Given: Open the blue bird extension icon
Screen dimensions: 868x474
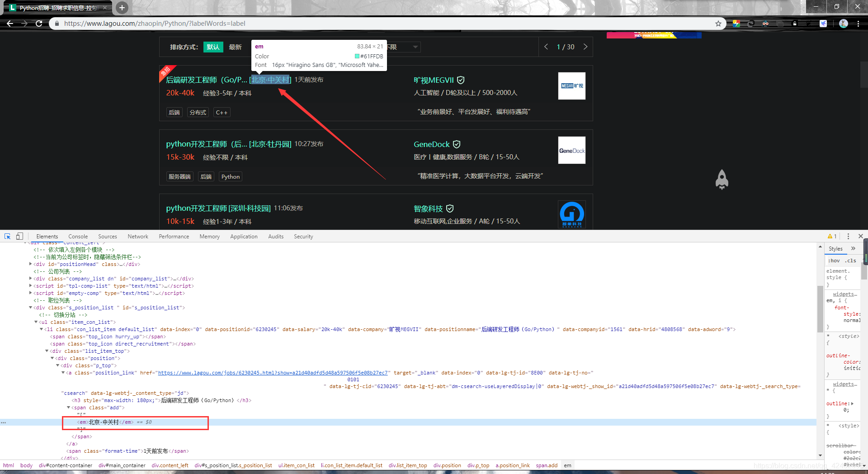Looking at the screenshot, I should point(823,24).
